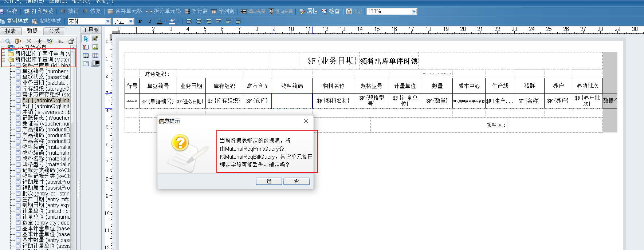The height and width of the screenshot is (250, 644).
Task: Expand the 领料出库单套打查询 tree folder
Action: pos(4,54)
